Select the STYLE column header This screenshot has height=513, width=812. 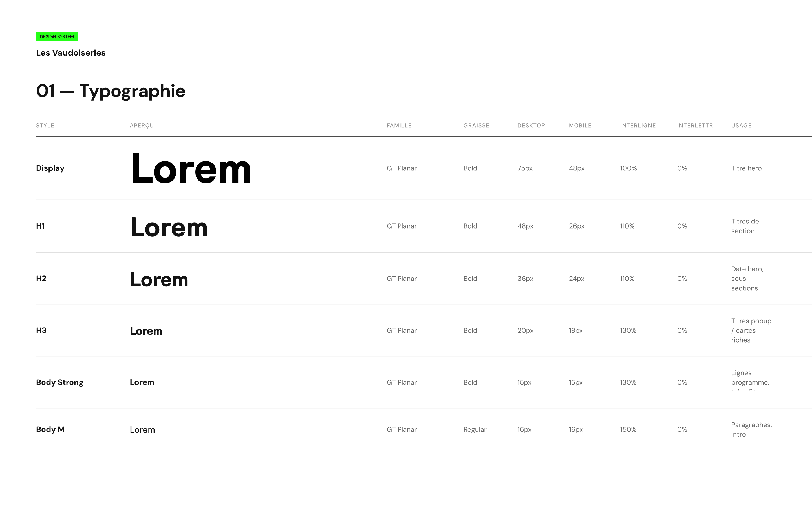coord(45,126)
